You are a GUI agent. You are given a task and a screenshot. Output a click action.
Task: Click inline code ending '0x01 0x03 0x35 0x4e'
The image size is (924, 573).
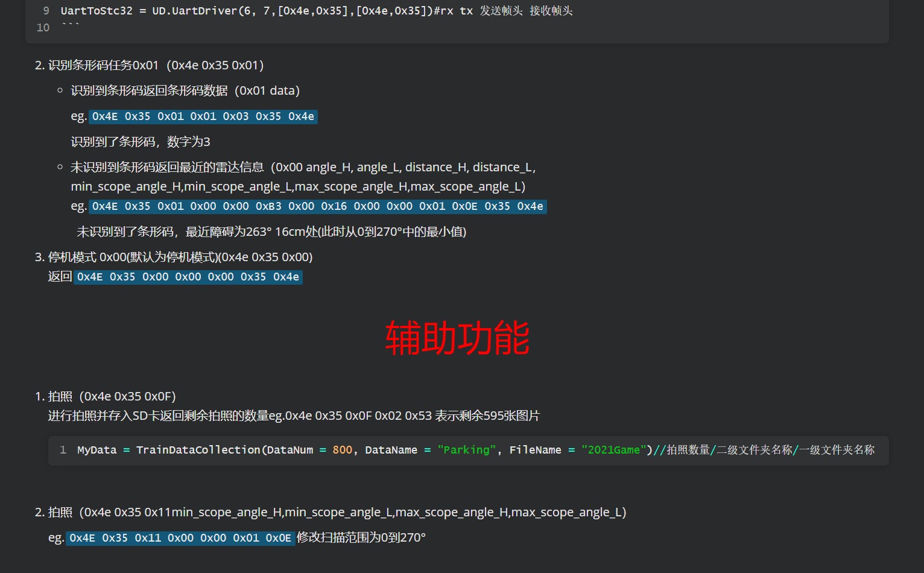pos(203,116)
